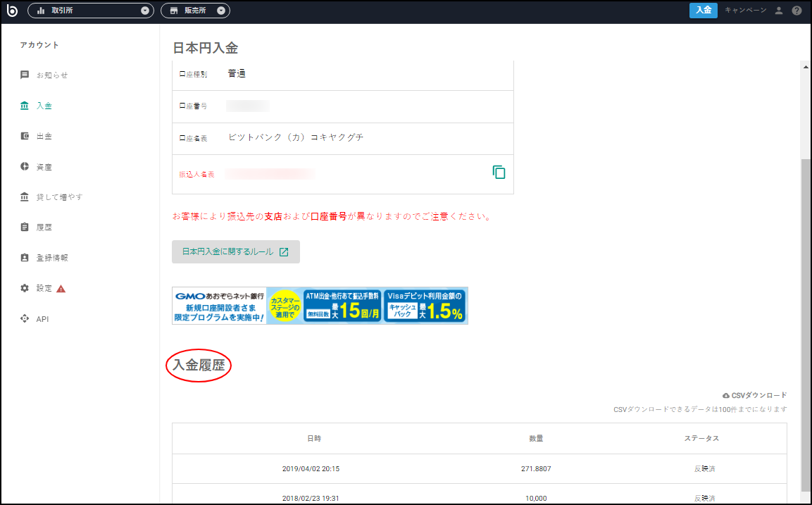The image size is (812, 505).
Task: Open 履歴 in the sidebar
Action: click(44, 227)
